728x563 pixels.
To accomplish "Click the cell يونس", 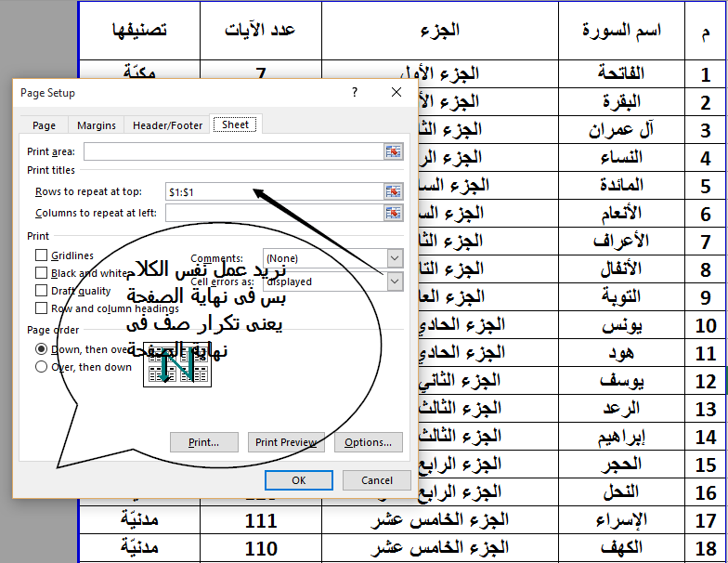I will point(622,325).
